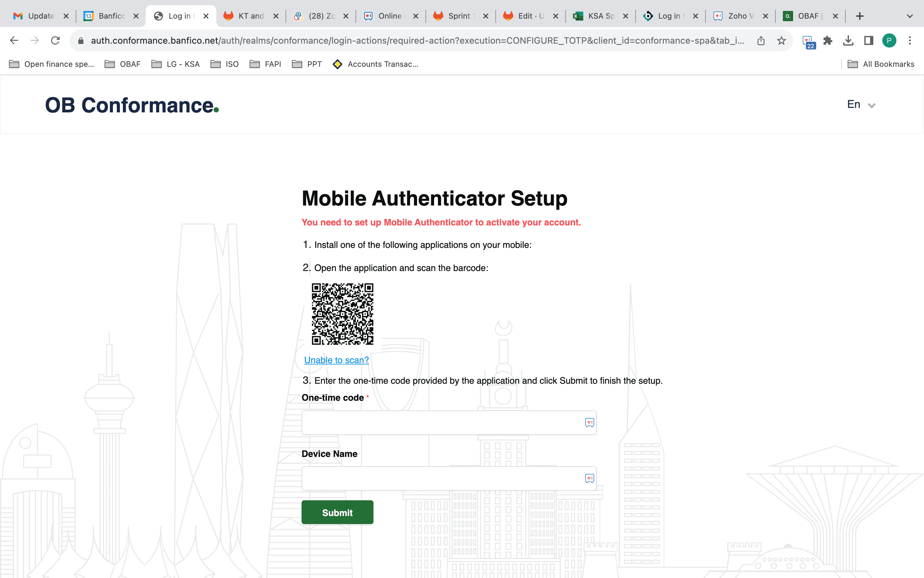Open the Downloads tray icon
Image resolution: width=924 pixels, height=578 pixels.
(848, 40)
